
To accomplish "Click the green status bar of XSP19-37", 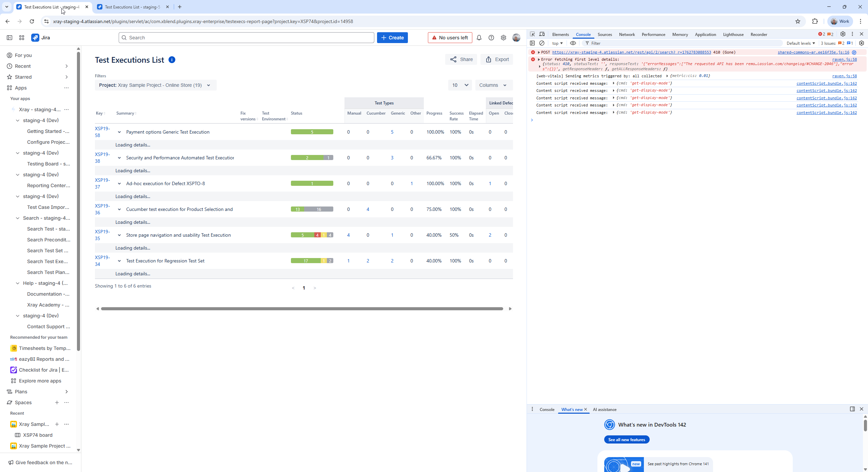I will (312, 183).
